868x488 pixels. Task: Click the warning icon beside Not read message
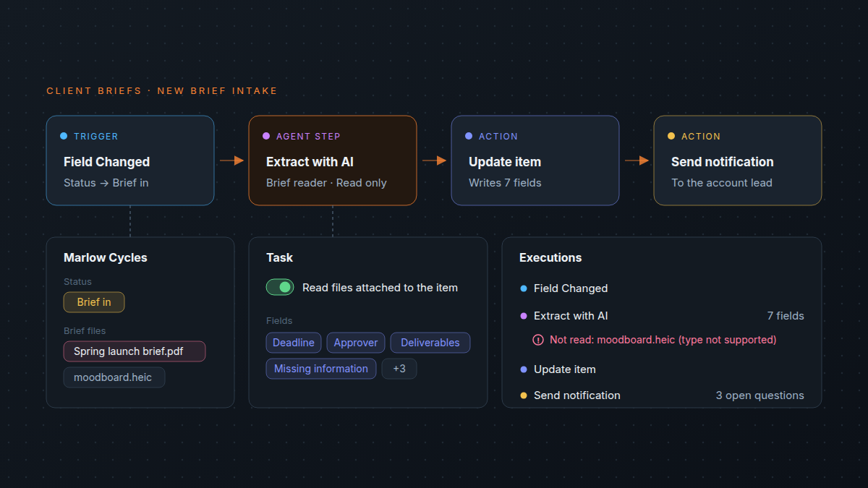pos(538,340)
